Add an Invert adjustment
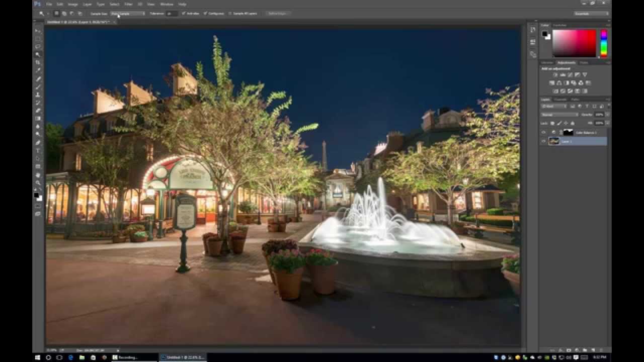Image resolution: width=644 pixels, height=362 pixels. (x=555, y=91)
